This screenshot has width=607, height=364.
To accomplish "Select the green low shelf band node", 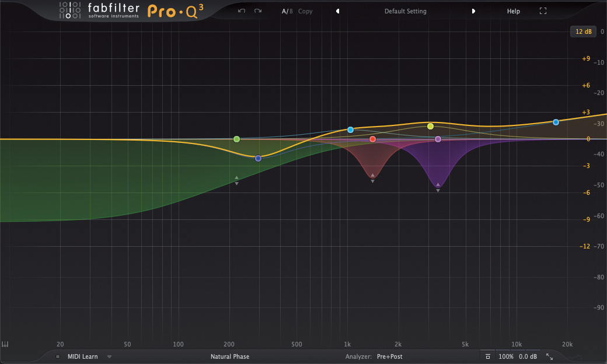I will tap(236, 139).
